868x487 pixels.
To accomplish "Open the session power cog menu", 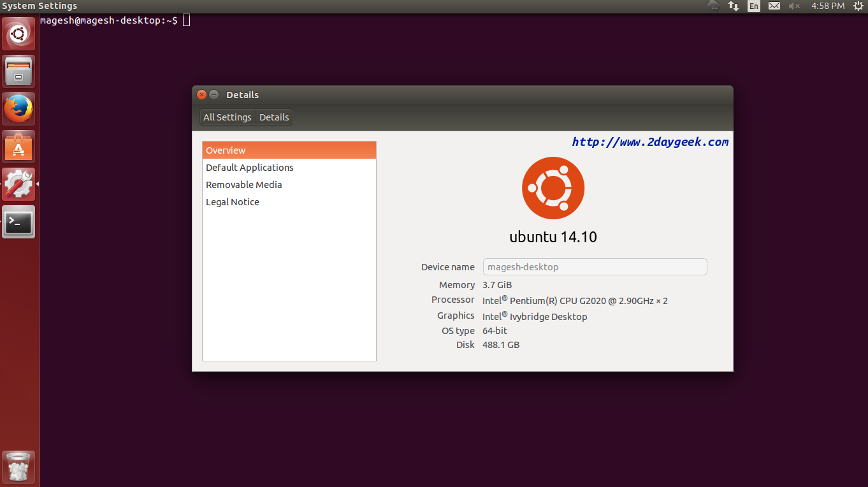I will 858,6.
